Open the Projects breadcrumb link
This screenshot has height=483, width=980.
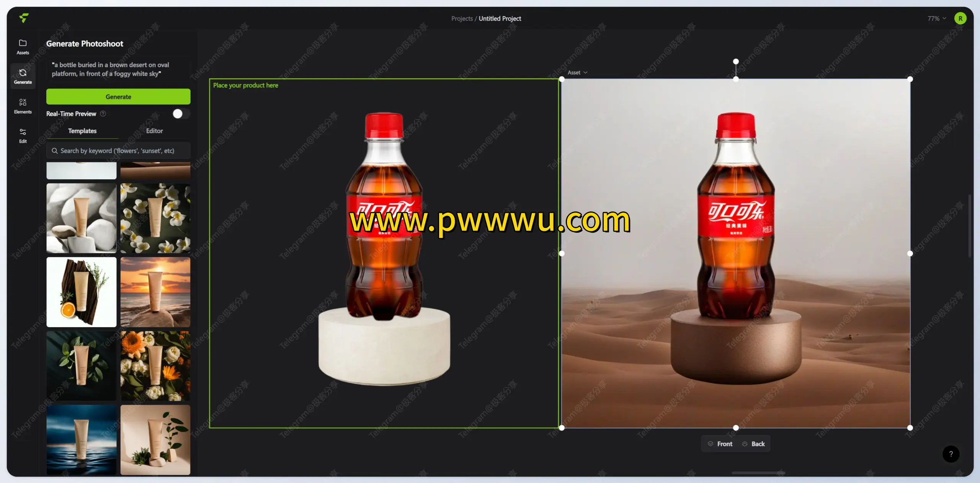pyautogui.click(x=462, y=18)
